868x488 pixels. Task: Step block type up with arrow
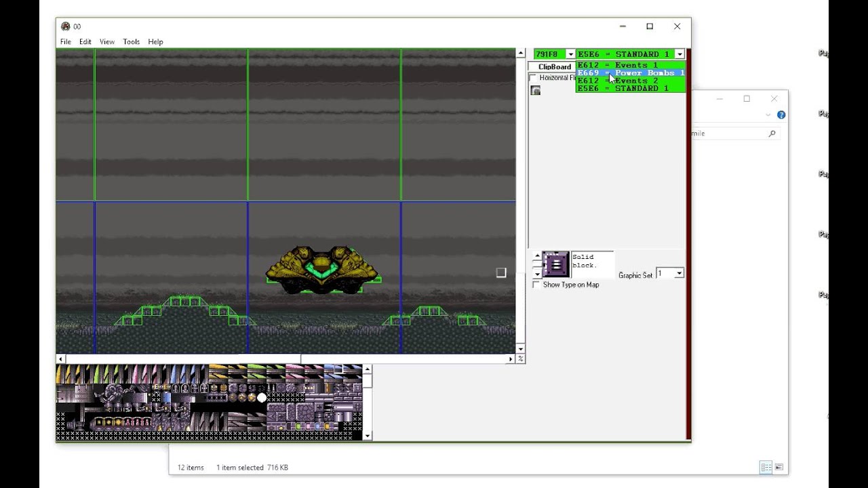point(537,256)
